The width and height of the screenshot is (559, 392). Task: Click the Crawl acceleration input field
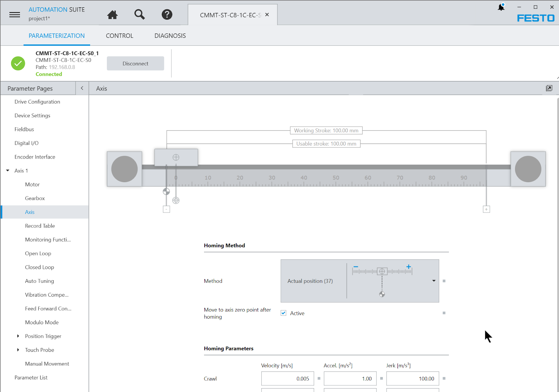350,378
